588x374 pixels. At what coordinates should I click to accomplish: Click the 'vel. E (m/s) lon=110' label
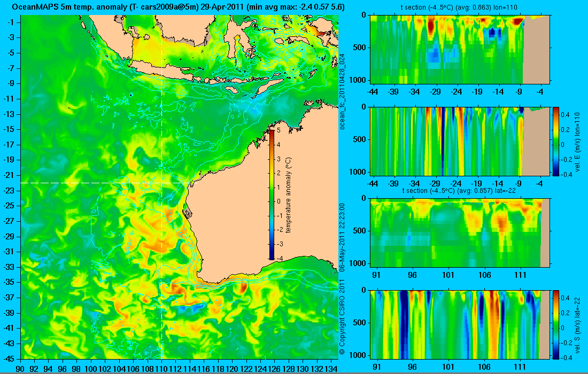(x=577, y=142)
